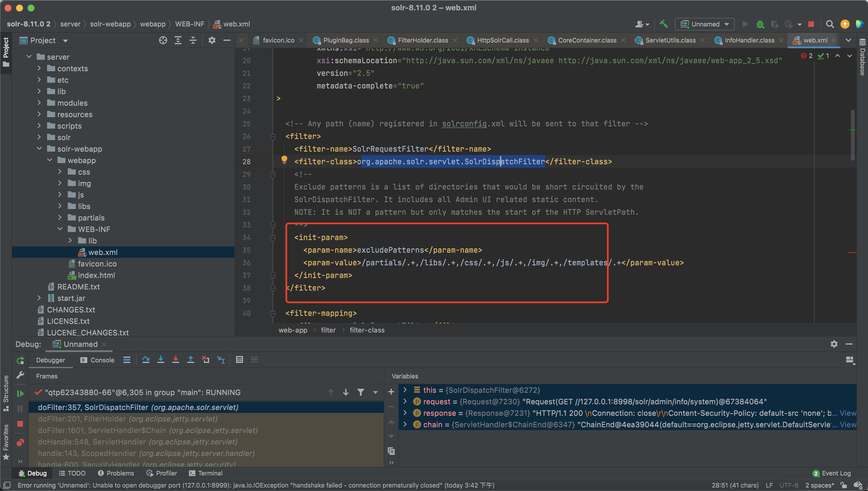Click the Force Step Into red arrow icon
The width and height of the screenshot is (868, 491).
pos(176,360)
